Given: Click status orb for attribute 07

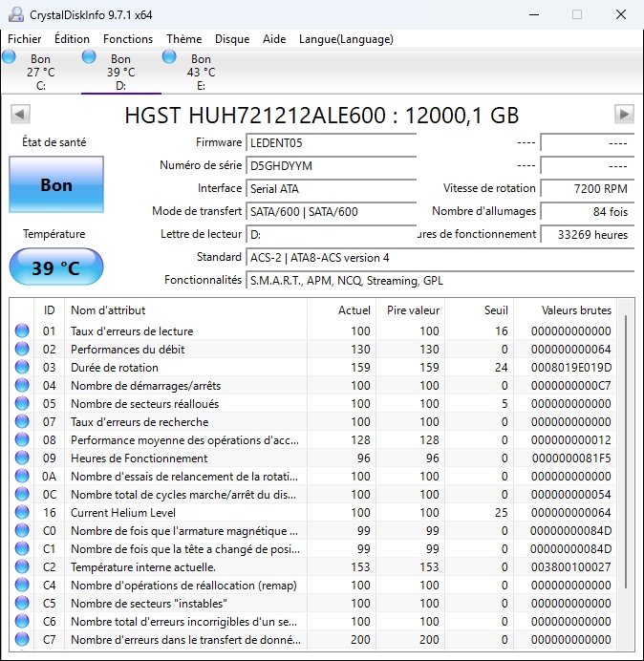Looking at the screenshot, I should pos(22,421).
